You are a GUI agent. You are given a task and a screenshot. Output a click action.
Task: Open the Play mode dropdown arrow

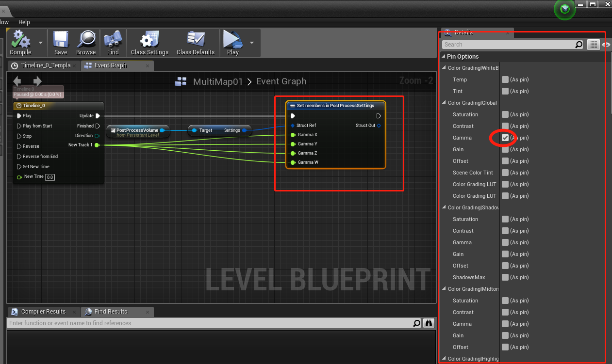pos(252,43)
